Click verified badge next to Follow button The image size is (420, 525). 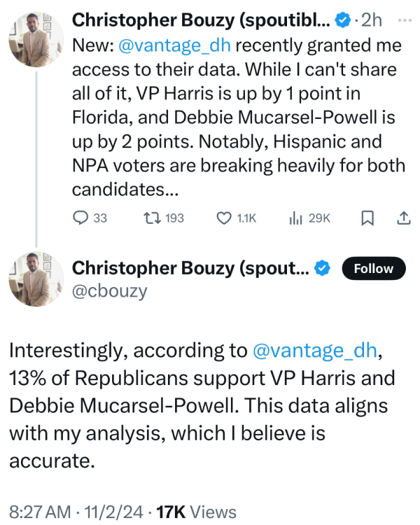[322, 268]
